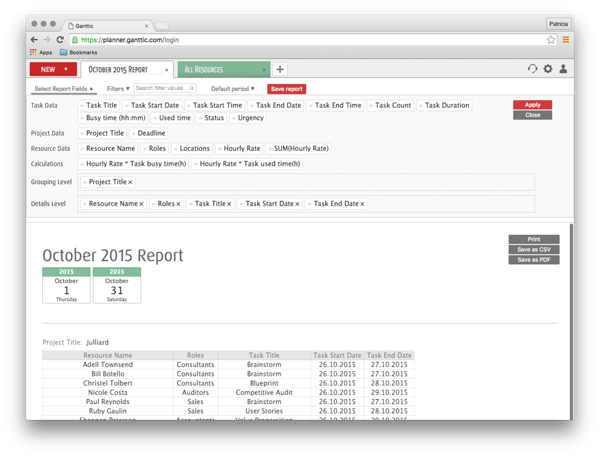
Task: Close the October 2015 Report tab
Action: coord(166,70)
